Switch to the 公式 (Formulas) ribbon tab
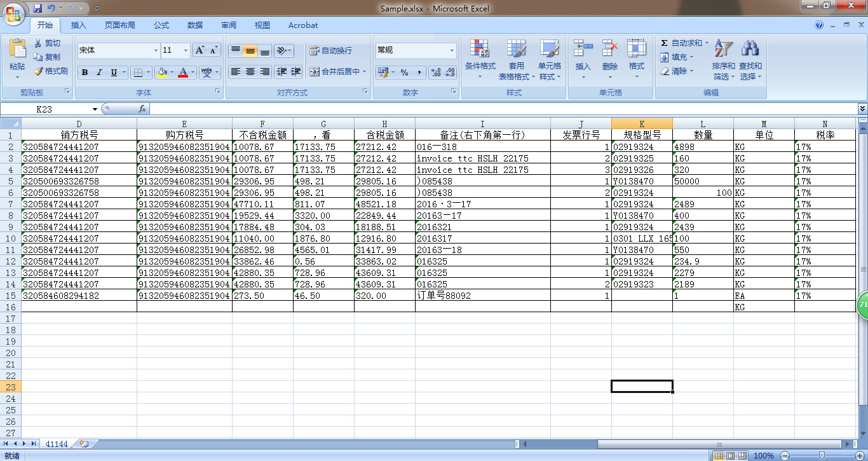868x461 pixels. pyautogui.click(x=161, y=25)
